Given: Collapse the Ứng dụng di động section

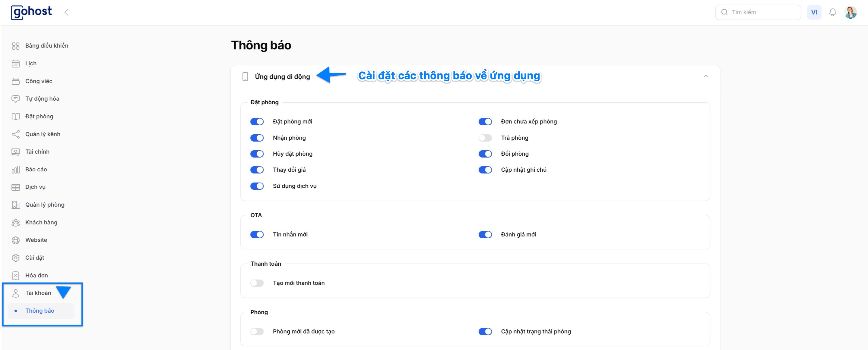Looking at the screenshot, I should point(705,77).
